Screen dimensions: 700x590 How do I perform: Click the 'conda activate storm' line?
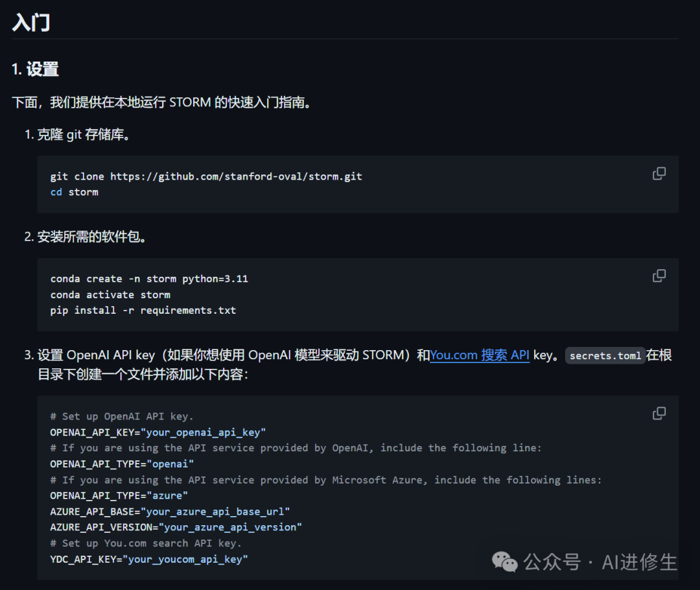click(x=110, y=295)
